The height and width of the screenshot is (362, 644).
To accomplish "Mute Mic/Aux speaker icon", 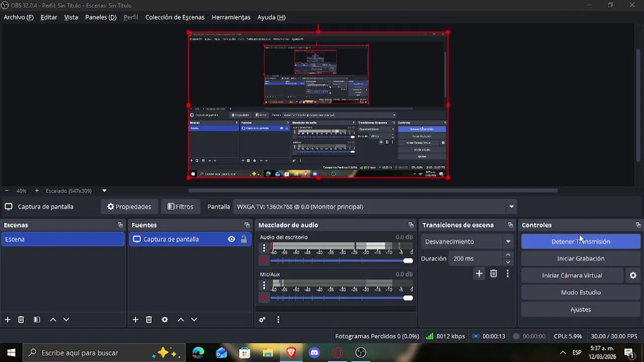I will (264, 298).
